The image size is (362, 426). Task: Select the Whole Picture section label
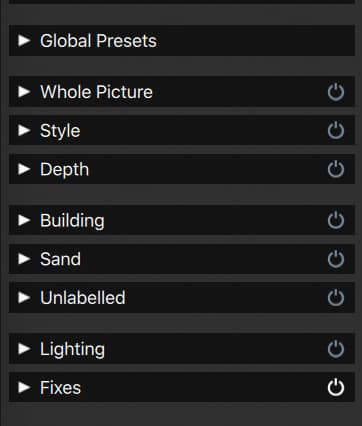tap(96, 92)
